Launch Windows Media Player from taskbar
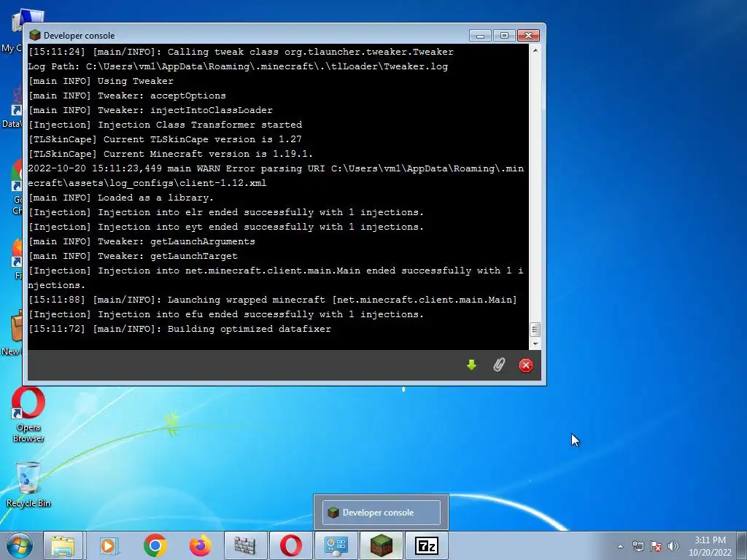Image resolution: width=747 pixels, height=560 pixels. point(109,545)
